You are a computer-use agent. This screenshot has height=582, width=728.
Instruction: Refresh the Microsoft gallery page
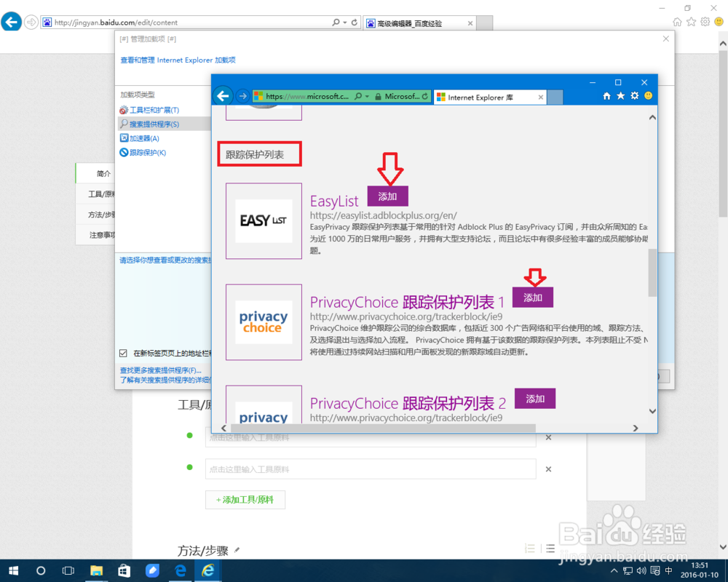[425, 96]
